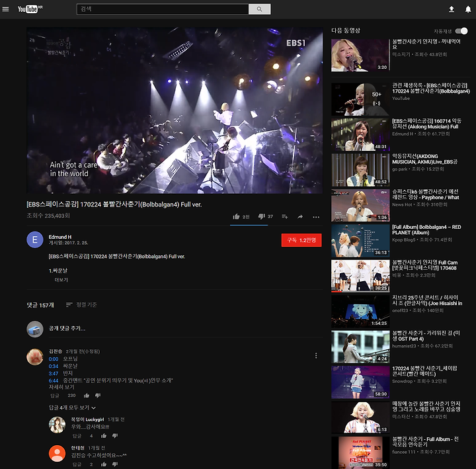Viewport: 476px width, 469px height.
Task: Reply to 한태현's comment
Action: [x=77, y=464]
